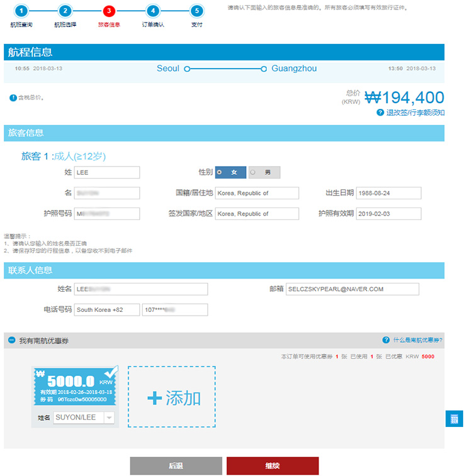Click question mark icon beside coupon help
Viewport: 467px width, 476px height.
click(x=386, y=340)
